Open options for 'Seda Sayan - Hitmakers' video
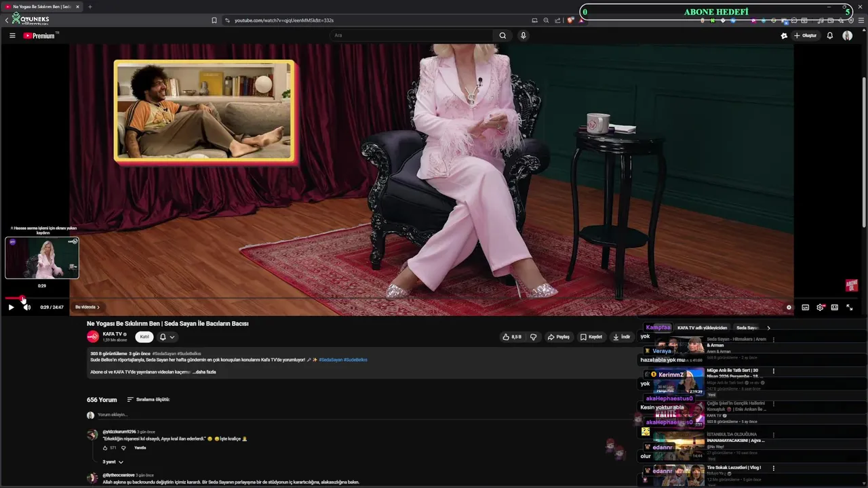868x488 pixels. coord(773,340)
